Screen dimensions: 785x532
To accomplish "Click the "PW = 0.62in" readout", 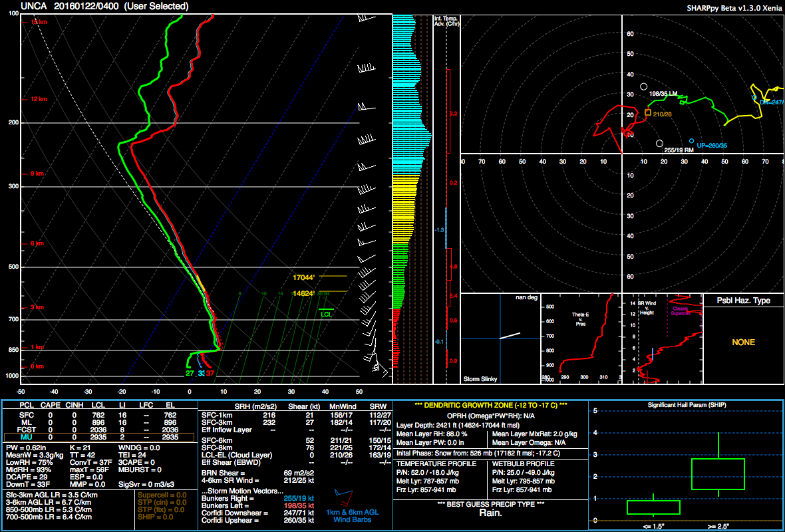I will pos(26,448).
